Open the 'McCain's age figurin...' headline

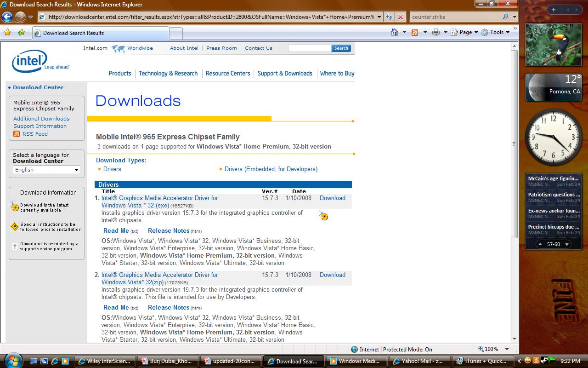click(x=553, y=178)
